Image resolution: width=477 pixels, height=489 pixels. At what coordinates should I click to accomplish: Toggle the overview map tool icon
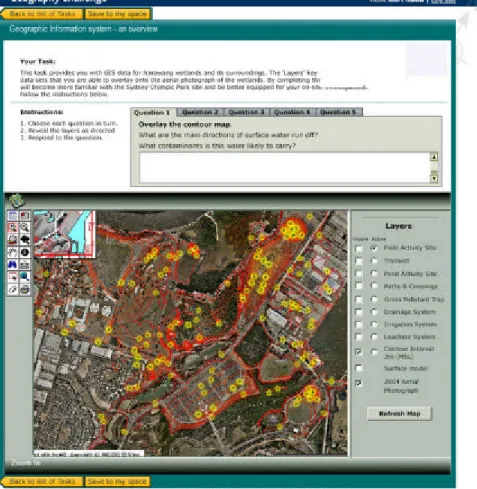coord(25,215)
